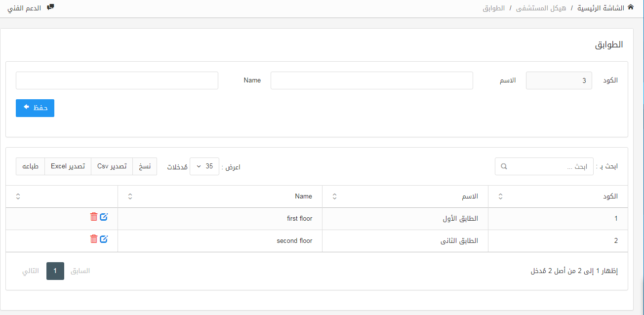Viewport: 644px width, 315px height.
Task: Click the نسخ copy button
Action: point(145,166)
